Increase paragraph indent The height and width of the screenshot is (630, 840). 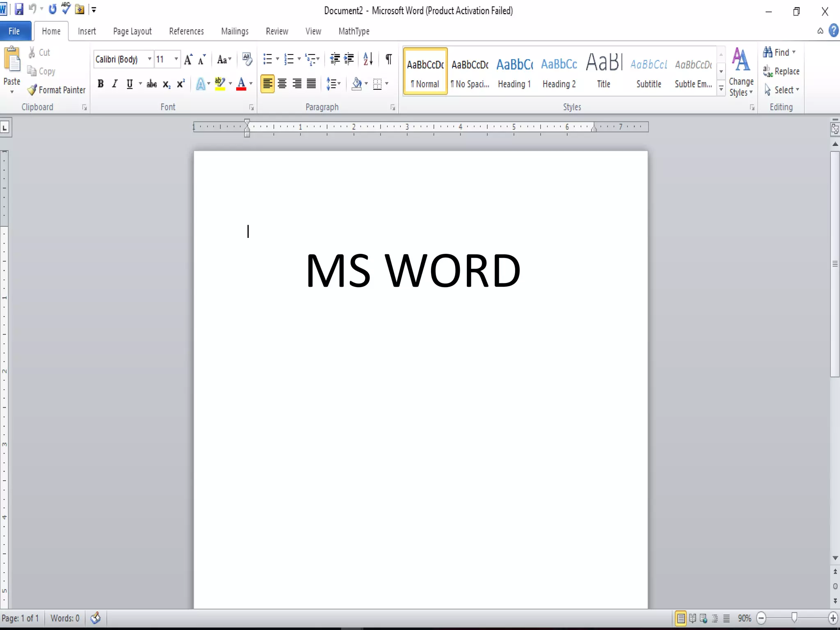(x=349, y=59)
